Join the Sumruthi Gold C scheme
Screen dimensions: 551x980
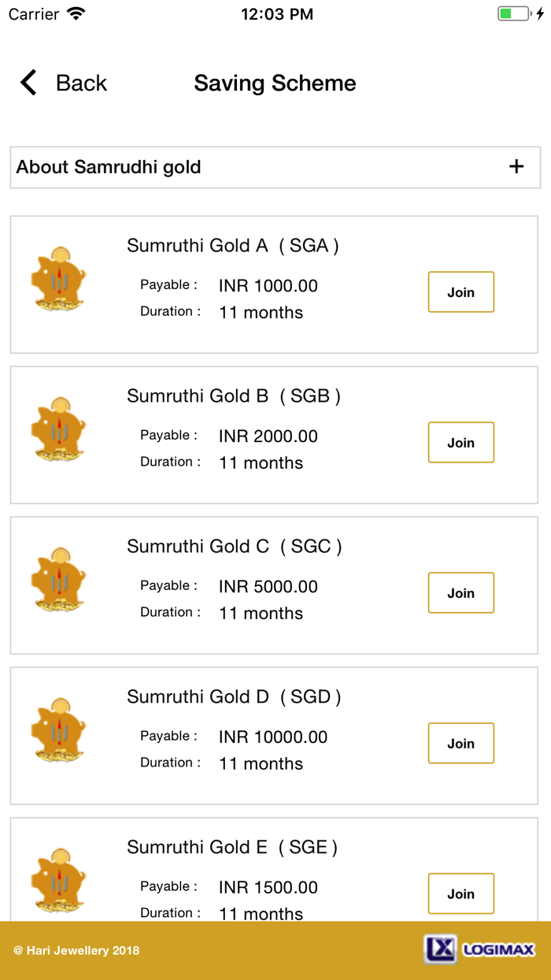click(x=460, y=593)
